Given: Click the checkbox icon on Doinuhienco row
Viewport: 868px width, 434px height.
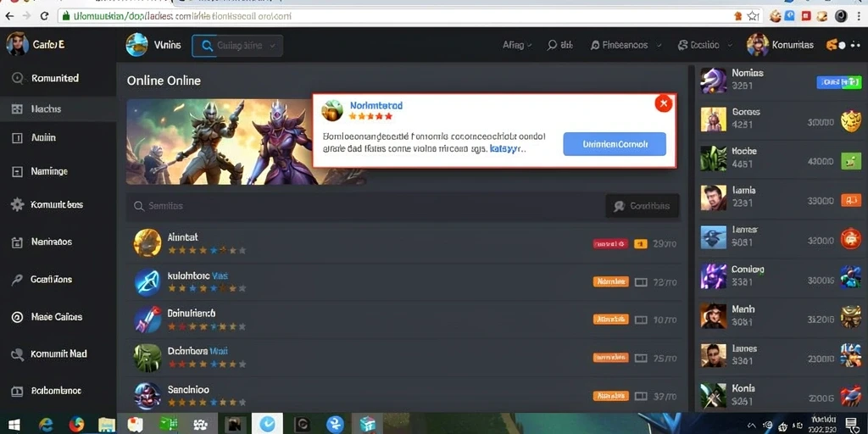Looking at the screenshot, I should click(x=641, y=320).
